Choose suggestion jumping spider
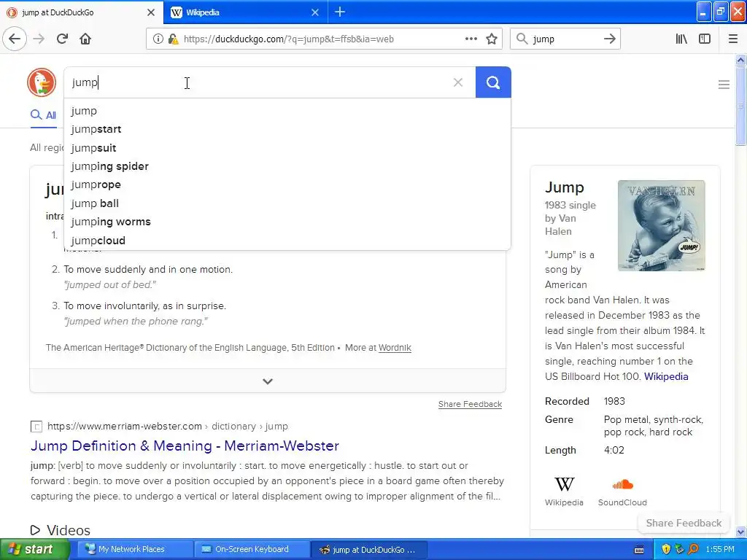The width and height of the screenshot is (747, 560). tap(287, 166)
